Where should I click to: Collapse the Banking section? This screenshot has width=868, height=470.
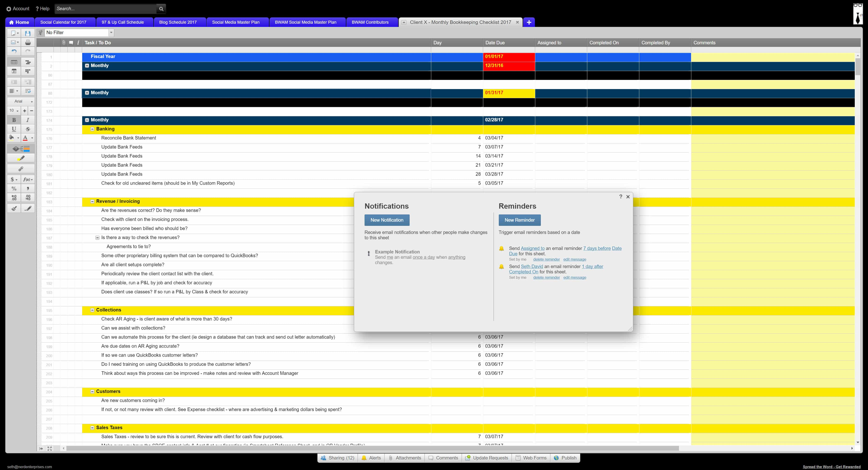pyautogui.click(x=92, y=129)
